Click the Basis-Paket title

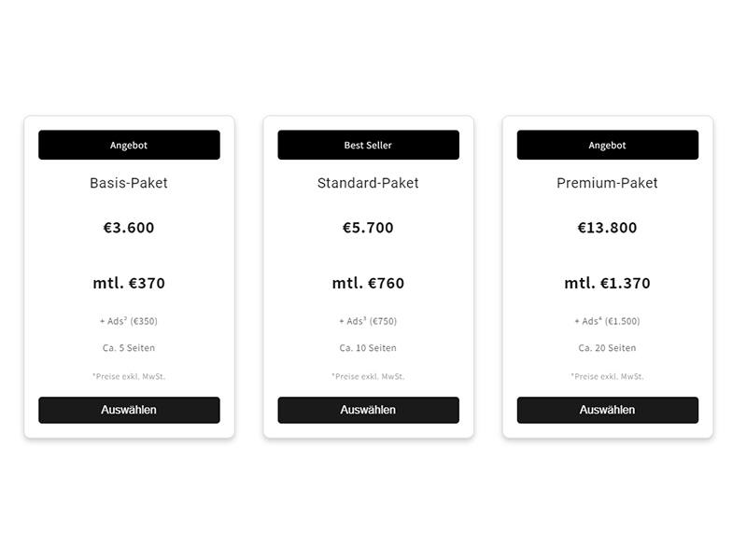[x=129, y=183]
